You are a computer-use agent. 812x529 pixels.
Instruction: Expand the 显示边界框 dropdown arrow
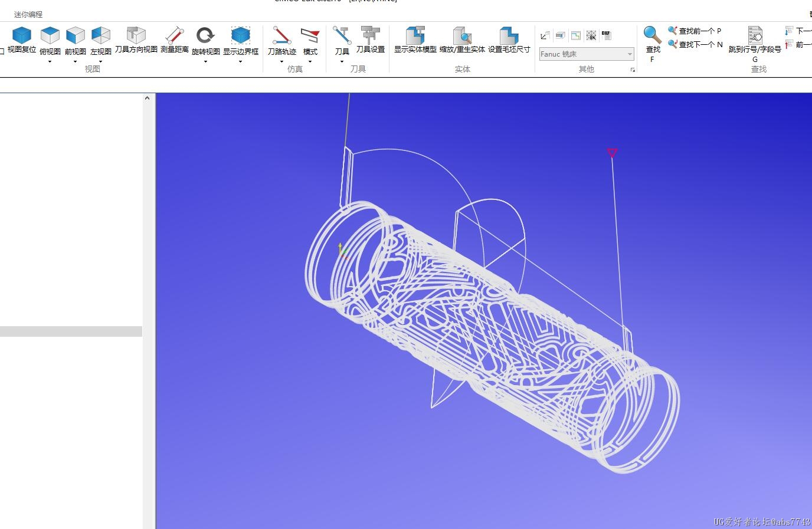pos(240,61)
